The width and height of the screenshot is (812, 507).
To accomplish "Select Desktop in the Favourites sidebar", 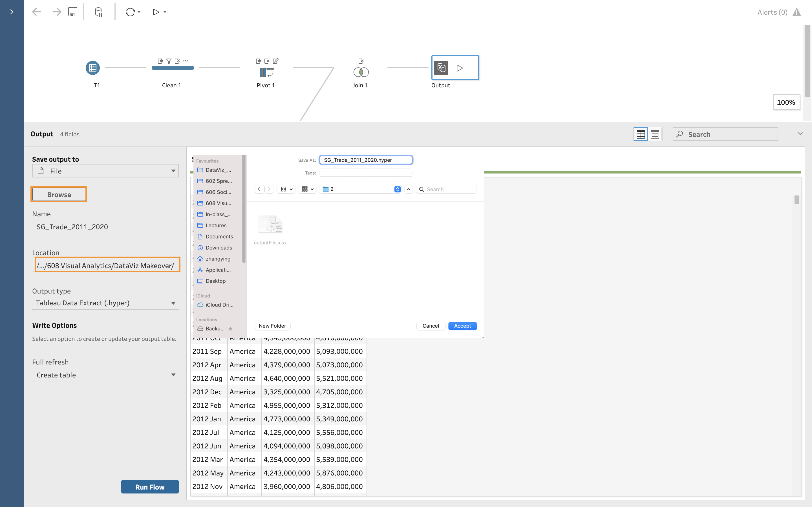I will (215, 281).
